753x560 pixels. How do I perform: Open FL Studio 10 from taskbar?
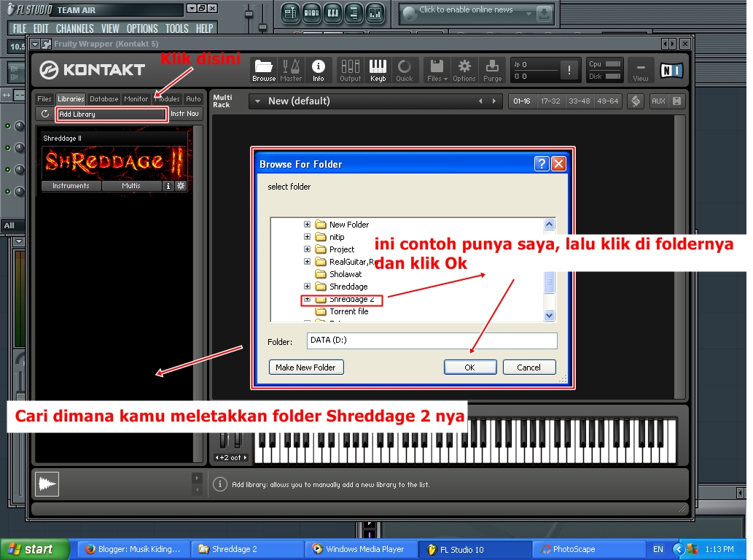475,550
